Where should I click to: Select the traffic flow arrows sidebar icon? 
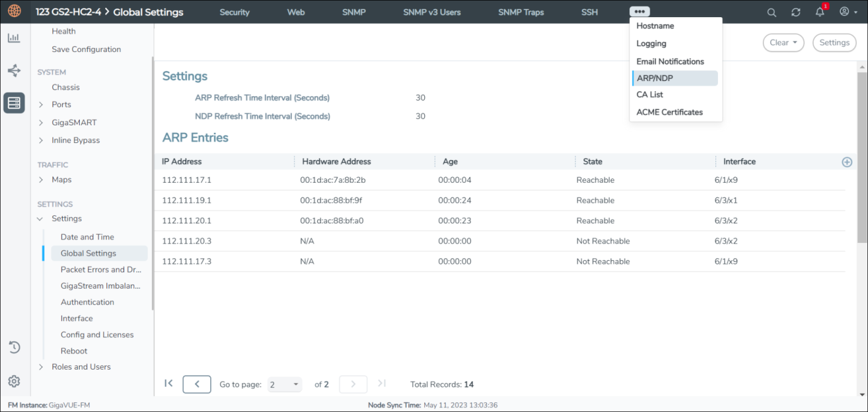14,70
